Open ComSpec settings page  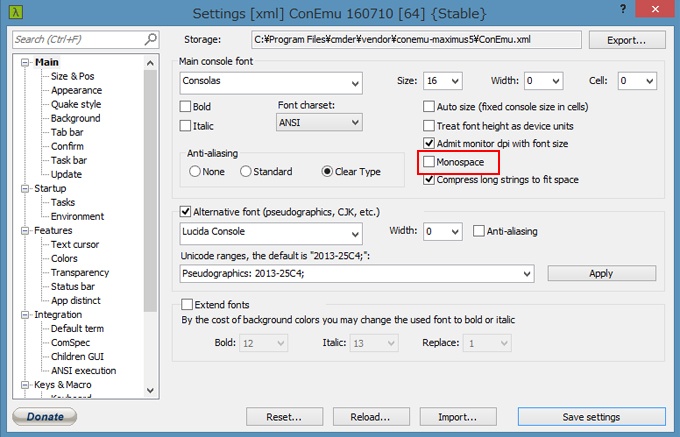click(70, 342)
